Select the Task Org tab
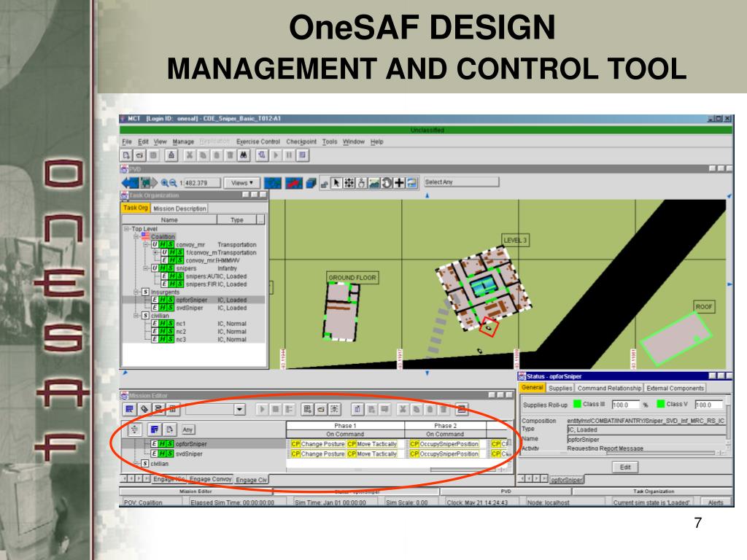Image resolution: width=747 pixels, height=560 pixels. [x=135, y=208]
